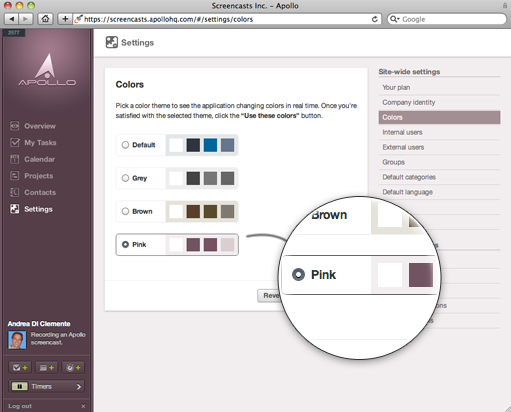The image size is (511, 412).
Task: Click the blue swatch in Default theme
Action: tap(210, 145)
